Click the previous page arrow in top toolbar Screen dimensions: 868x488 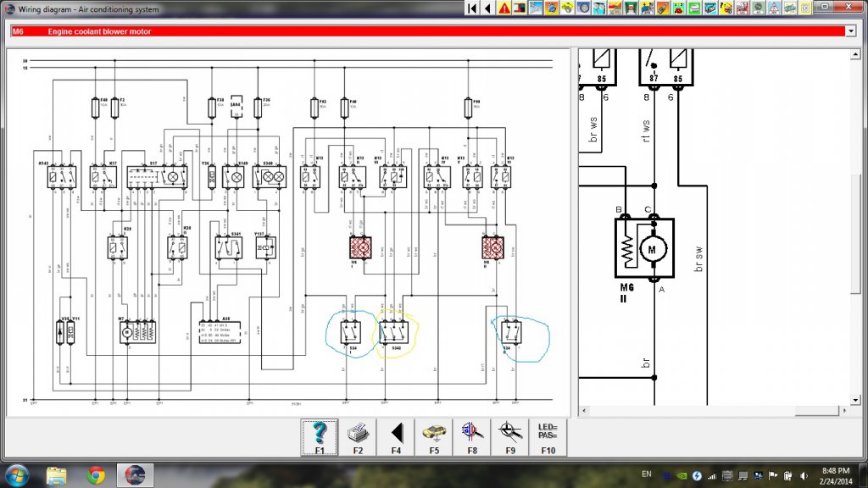point(487,8)
